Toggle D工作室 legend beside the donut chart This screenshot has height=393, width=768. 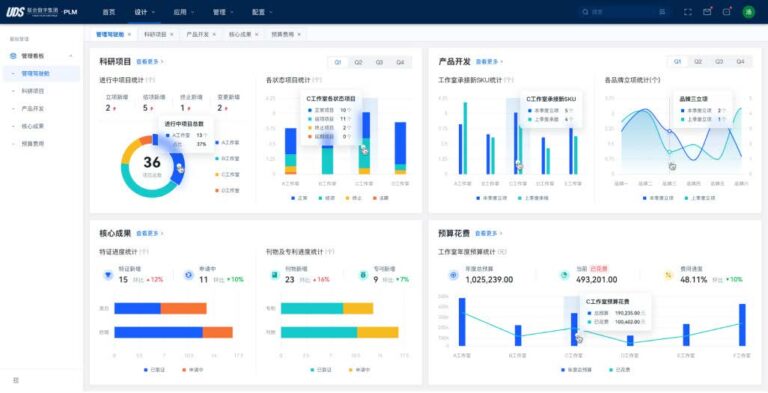point(227,190)
